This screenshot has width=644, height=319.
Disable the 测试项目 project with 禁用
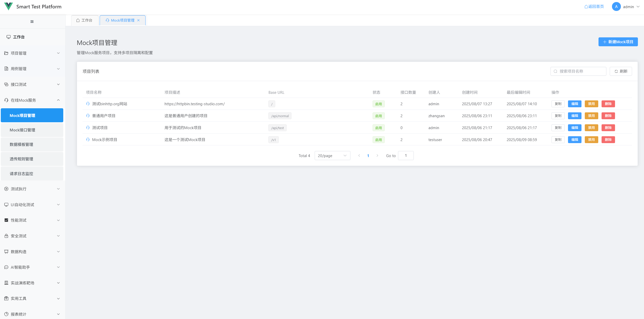tap(591, 128)
